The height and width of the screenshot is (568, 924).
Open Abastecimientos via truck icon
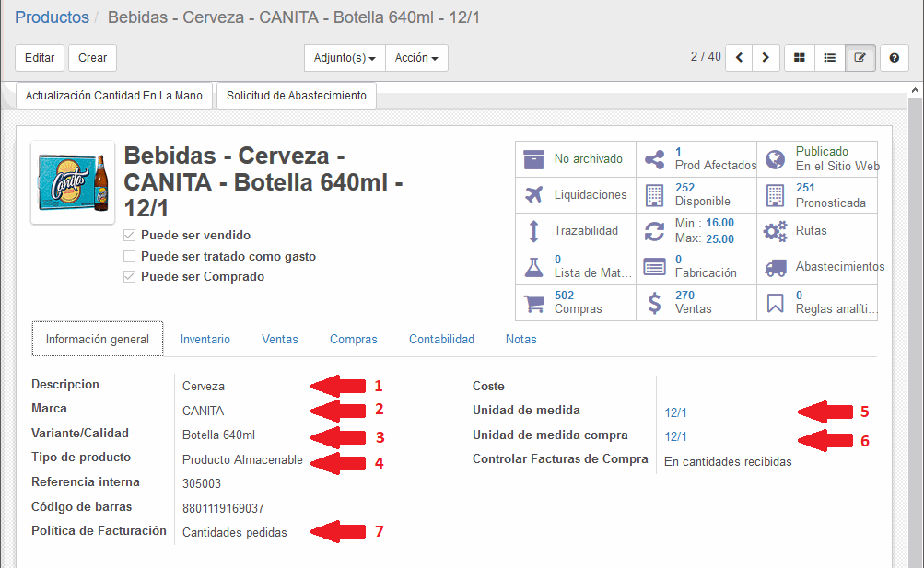pos(776,268)
